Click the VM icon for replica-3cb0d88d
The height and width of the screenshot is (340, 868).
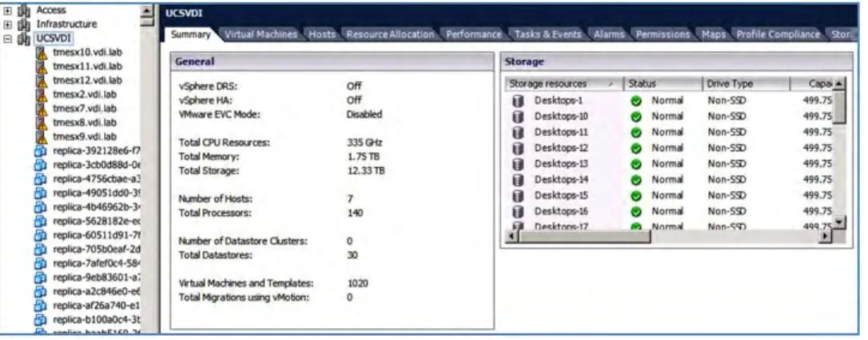coord(41,165)
